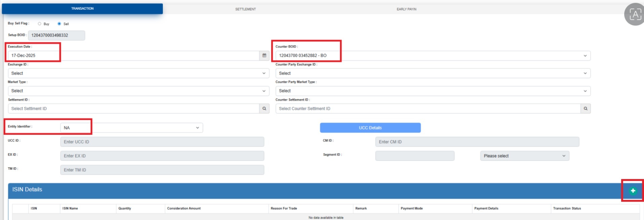Click the translate icon at top right
This screenshot has height=220, width=644.
(x=635, y=14)
